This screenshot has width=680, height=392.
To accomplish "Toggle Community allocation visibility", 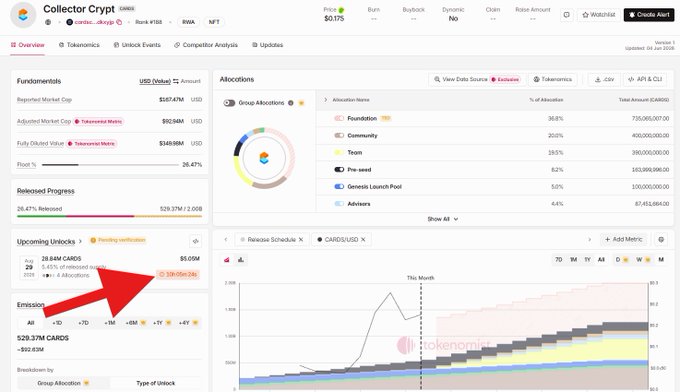I will click(339, 135).
